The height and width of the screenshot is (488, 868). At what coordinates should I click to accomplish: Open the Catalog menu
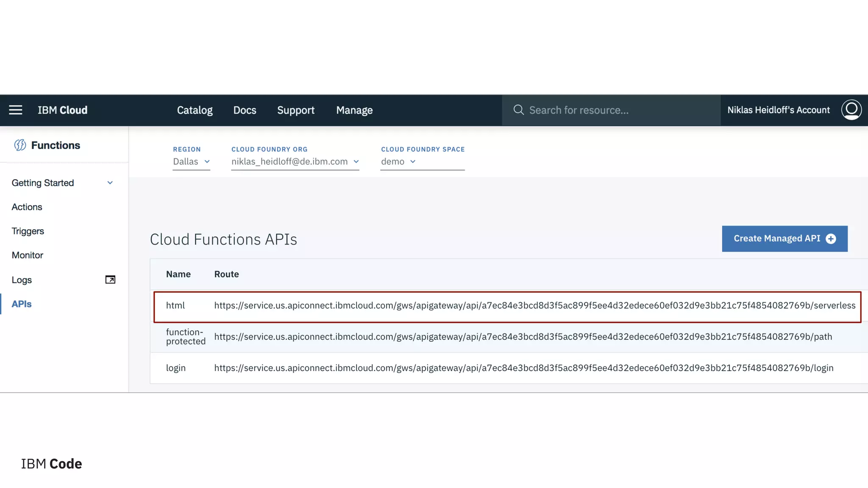(195, 110)
